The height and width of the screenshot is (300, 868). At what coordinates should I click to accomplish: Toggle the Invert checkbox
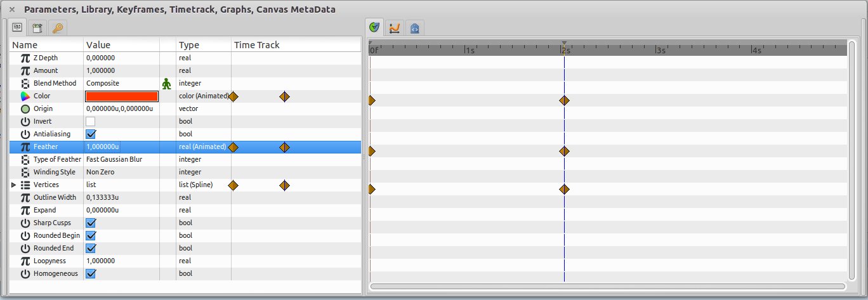tap(91, 121)
